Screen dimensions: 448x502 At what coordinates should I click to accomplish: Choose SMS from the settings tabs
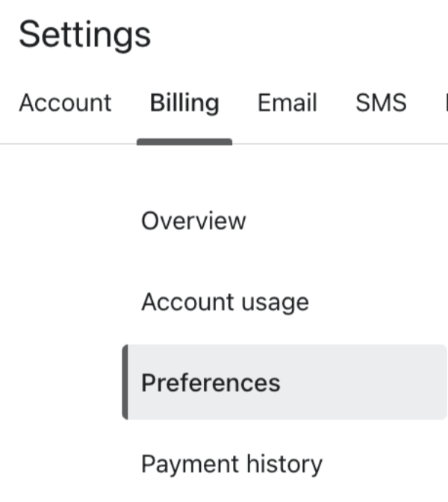381,102
